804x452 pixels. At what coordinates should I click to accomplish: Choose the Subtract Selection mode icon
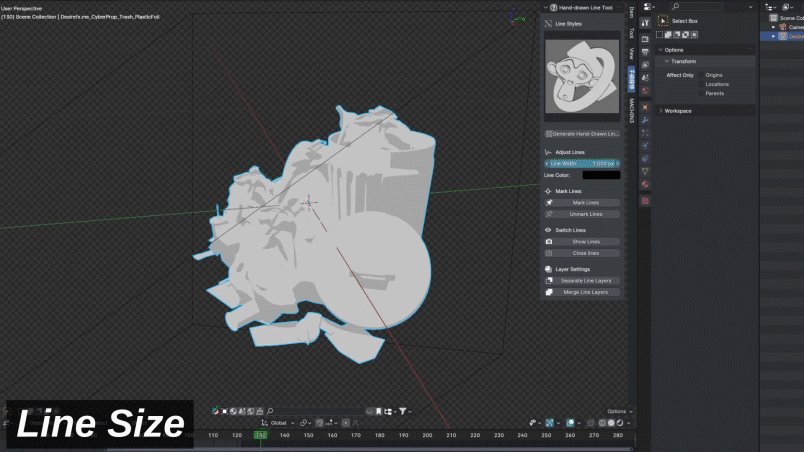(677, 34)
